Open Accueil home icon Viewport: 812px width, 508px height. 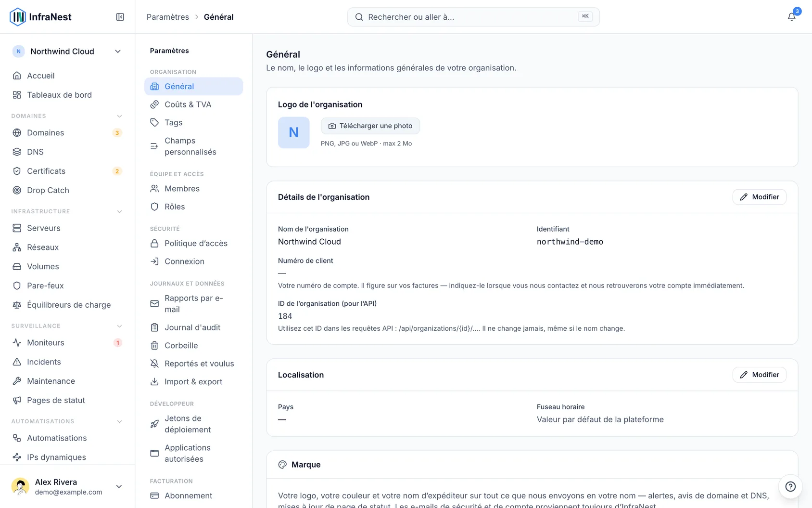17,76
